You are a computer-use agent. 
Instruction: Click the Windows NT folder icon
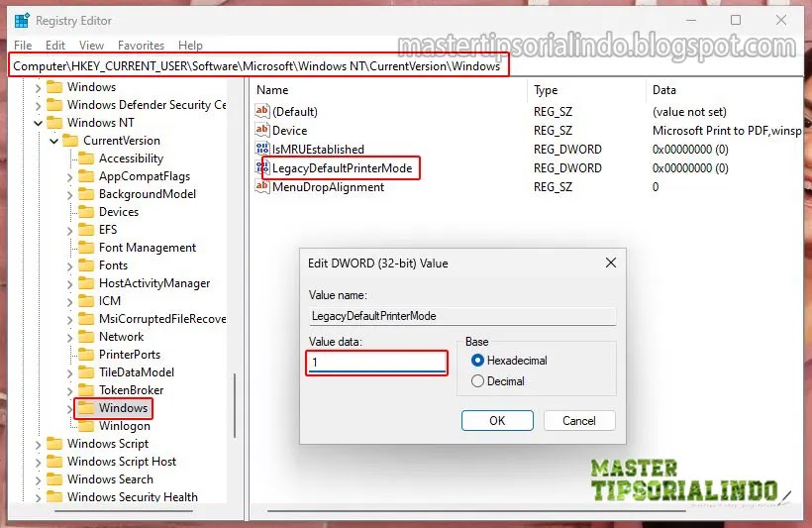(54, 122)
